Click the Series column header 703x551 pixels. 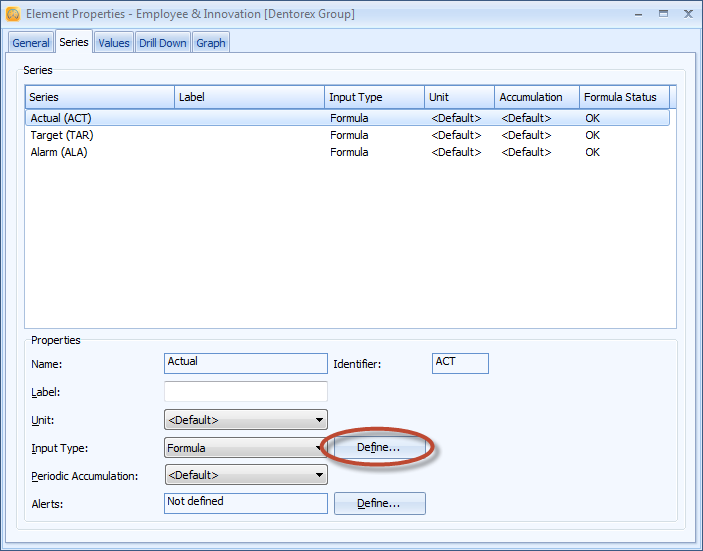point(100,97)
